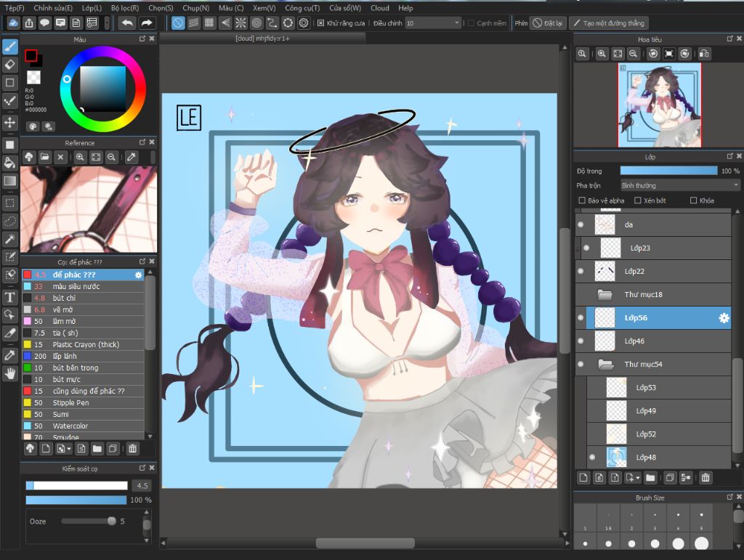Collapse the Thư mục54 folder
Viewport: 744px width, 560px height.
pos(605,364)
